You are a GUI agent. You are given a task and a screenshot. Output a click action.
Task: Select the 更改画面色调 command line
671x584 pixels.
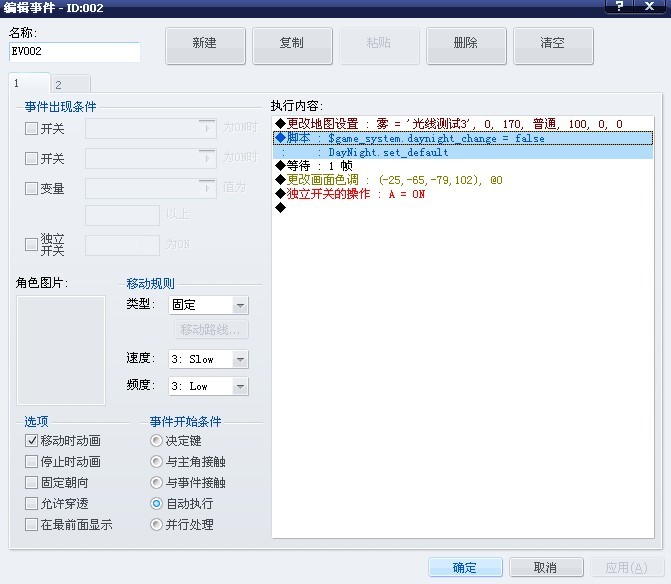[x=463, y=180]
